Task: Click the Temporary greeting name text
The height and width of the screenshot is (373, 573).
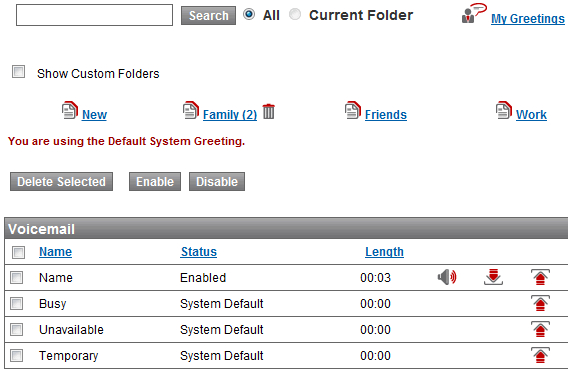Action: pos(69,356)
